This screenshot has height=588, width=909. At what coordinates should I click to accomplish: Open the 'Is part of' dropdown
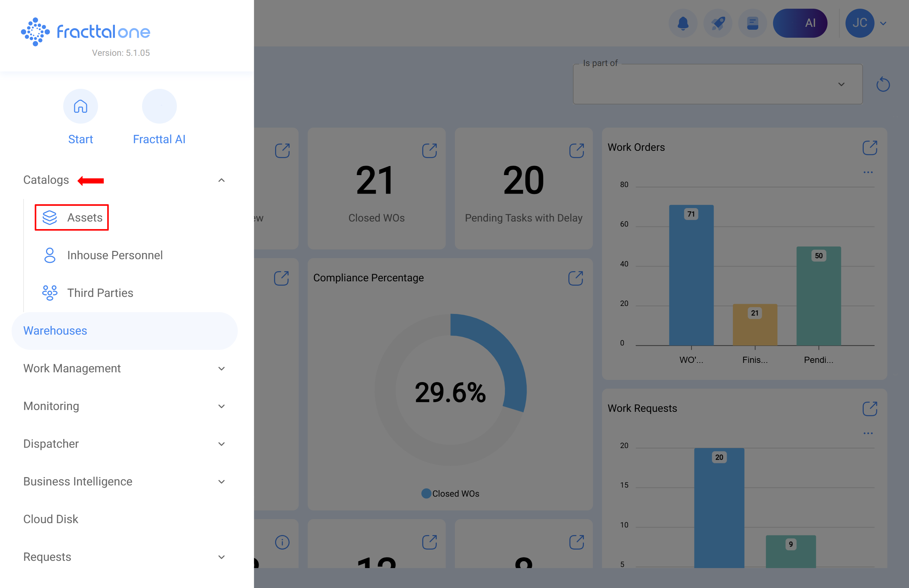[x=717, y=84]
